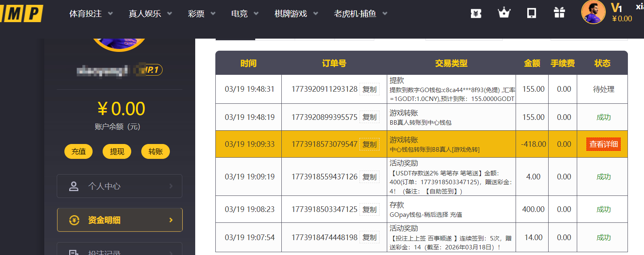Image resolution: width=644 pixels, height=255 pixels.
Task: Copy order number 1773920899395575
Action: (x=369, y=117)
